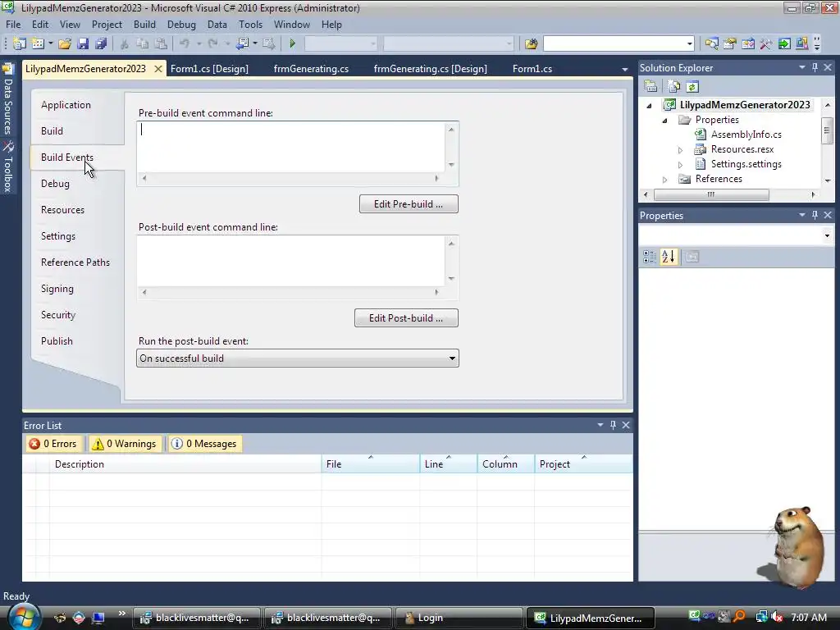Open the Build menu
This screenshot has width=840, height=630.
pos(144,25)
